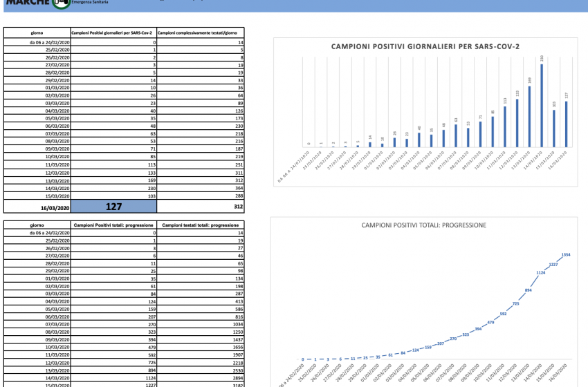Click chart title 'CAMPIONI POSITIVI GIORNALIERI PER SARS-COV-2'
This screenshot has height=387, width=588.
coord(425,46)
